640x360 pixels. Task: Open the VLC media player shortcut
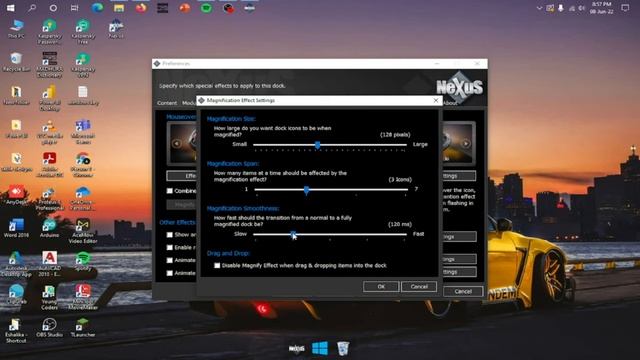[x=49, y=131]
